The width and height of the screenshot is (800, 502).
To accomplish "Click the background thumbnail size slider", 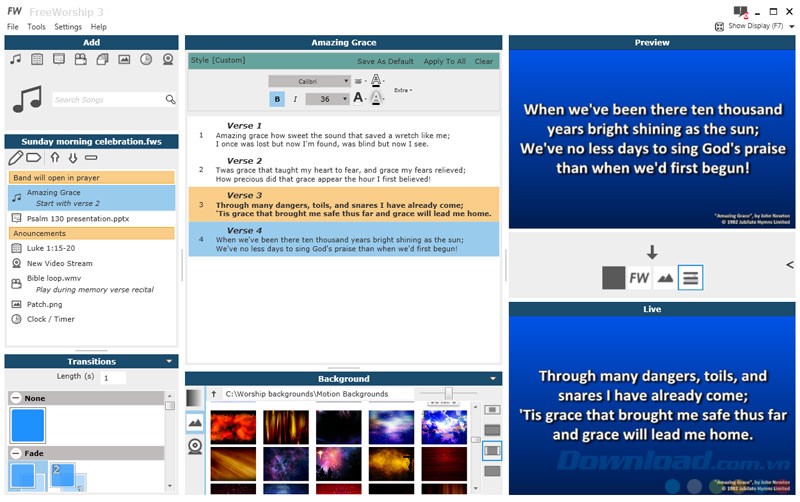I will click(448, 393).
